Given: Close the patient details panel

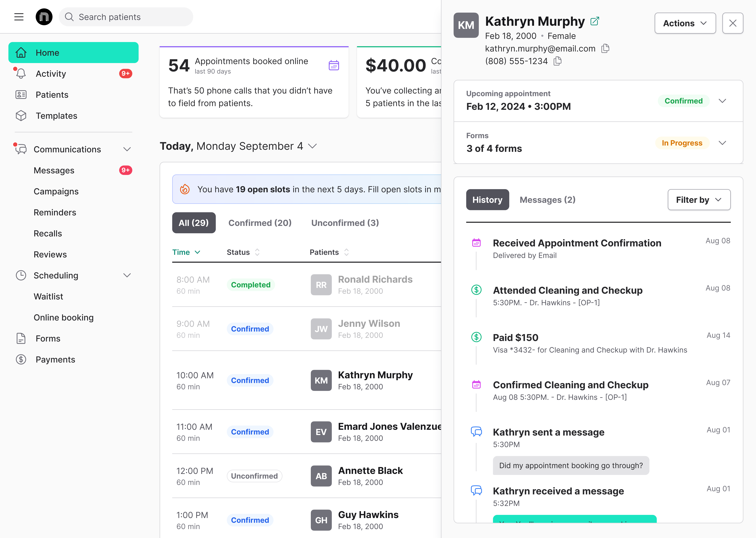Looking at the screenshot, I should click(733, 23).
